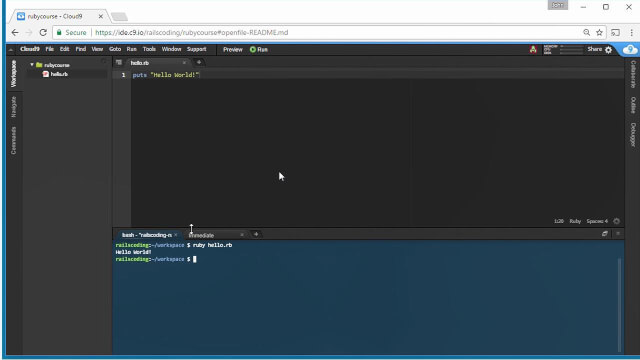Image resolution: width=640 pixels, height=360 pixels.
Task: Click the memory CPU disk stats indicator
Action: coord(563,50)
